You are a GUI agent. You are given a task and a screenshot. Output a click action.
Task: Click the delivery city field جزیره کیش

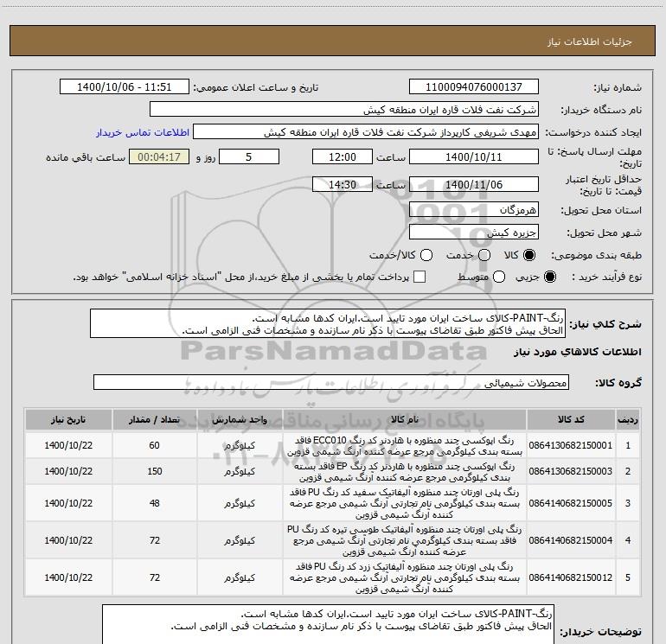click(474, 233)
